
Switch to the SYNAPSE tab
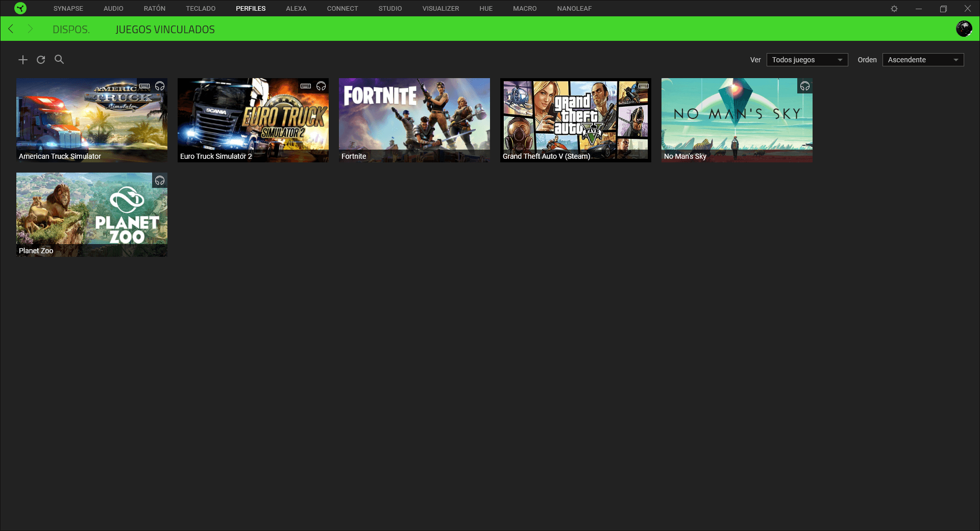coord(68,9)
